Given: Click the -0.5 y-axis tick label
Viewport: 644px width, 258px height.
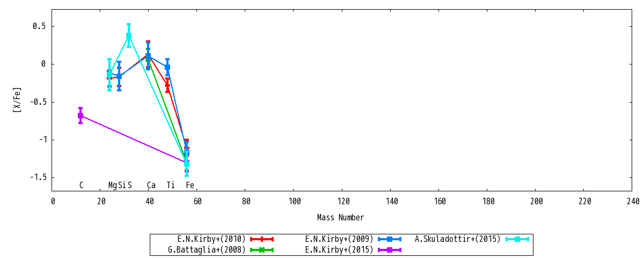Looking at the screenshot, I should click(38, 102).
